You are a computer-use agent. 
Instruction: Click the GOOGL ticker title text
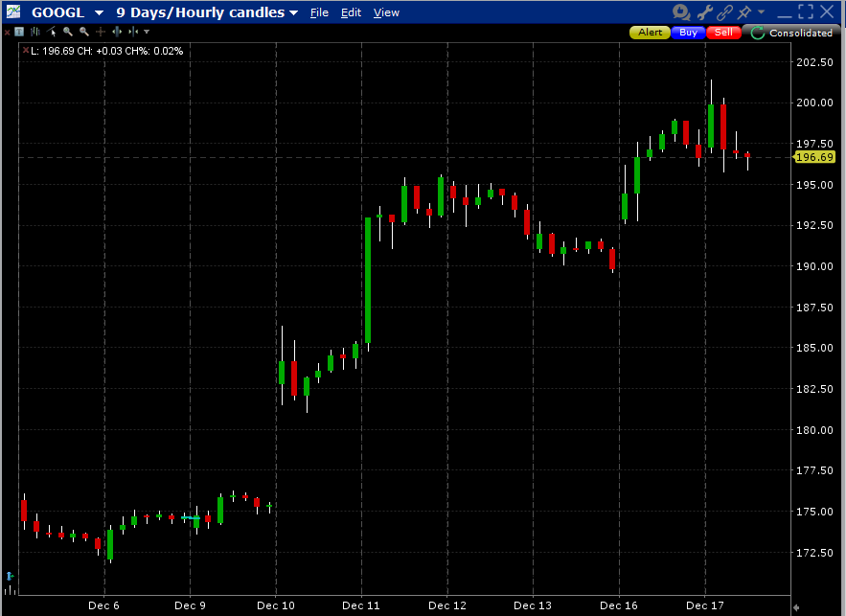57,12
